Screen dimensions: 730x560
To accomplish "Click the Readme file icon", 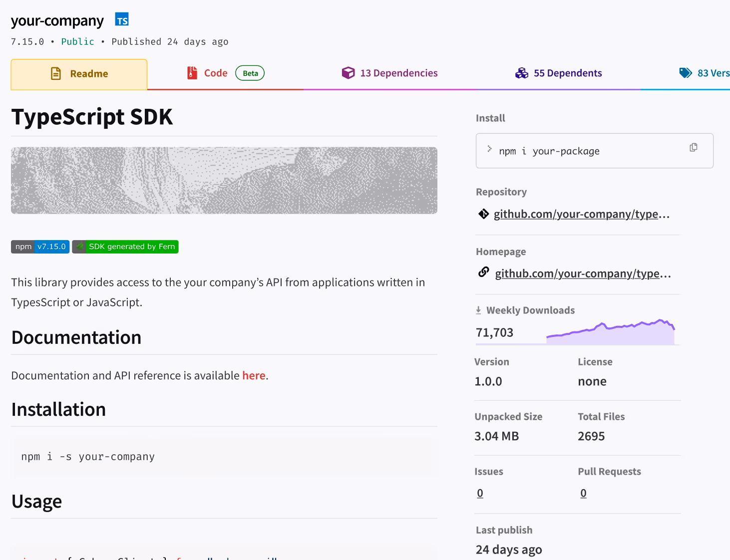I will (56, 74).
